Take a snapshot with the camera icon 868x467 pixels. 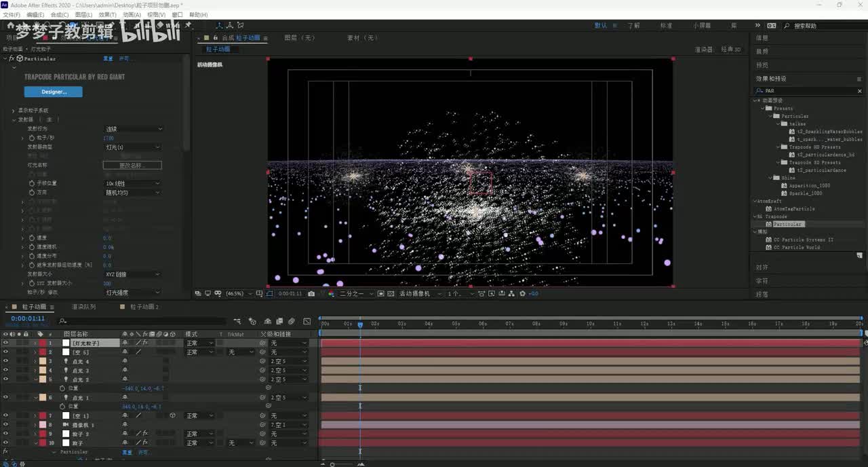(x=311, y=293)
